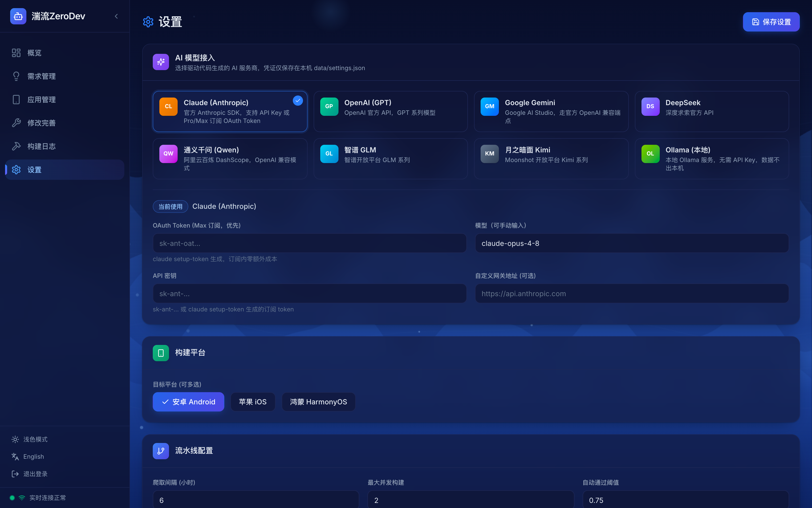Click the sun icon for light mode
The height and width of the screenshot is (508, 812).
pyautogui.click(x=15, y=439)
